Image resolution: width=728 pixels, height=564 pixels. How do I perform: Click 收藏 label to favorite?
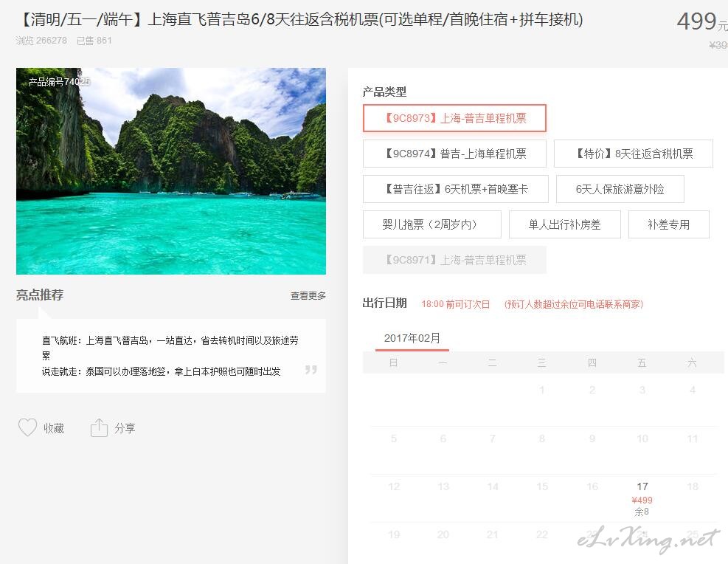point(53,428)
